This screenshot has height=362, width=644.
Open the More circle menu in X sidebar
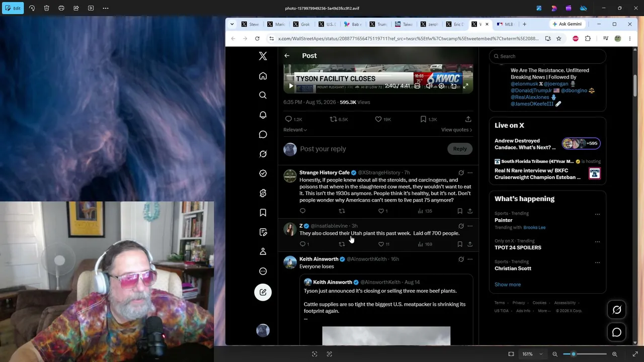[263, 271]
